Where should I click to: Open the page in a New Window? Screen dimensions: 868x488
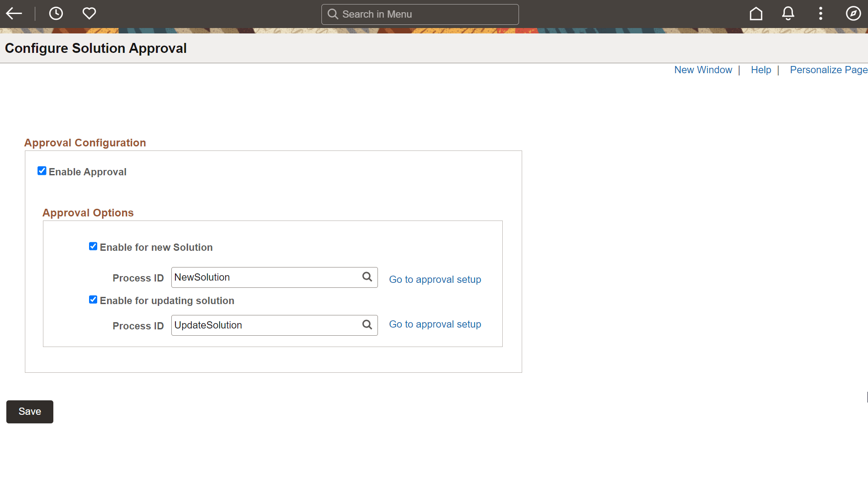click(x=703, y=70)
